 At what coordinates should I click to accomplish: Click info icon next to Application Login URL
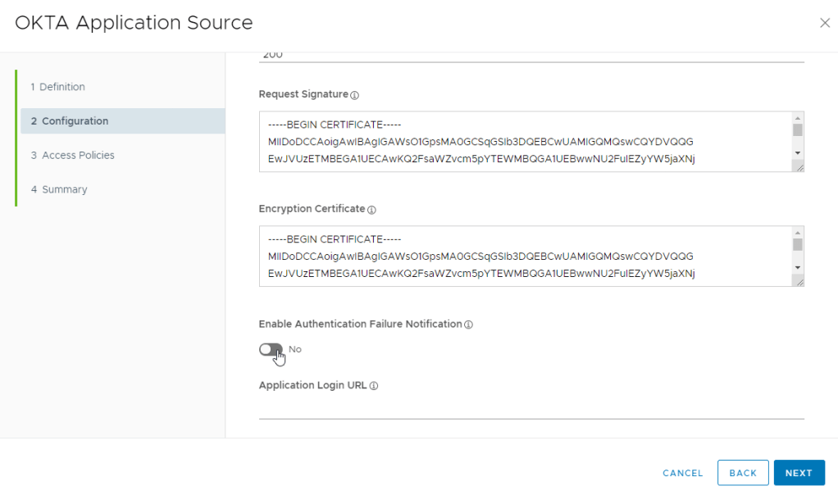374,386
